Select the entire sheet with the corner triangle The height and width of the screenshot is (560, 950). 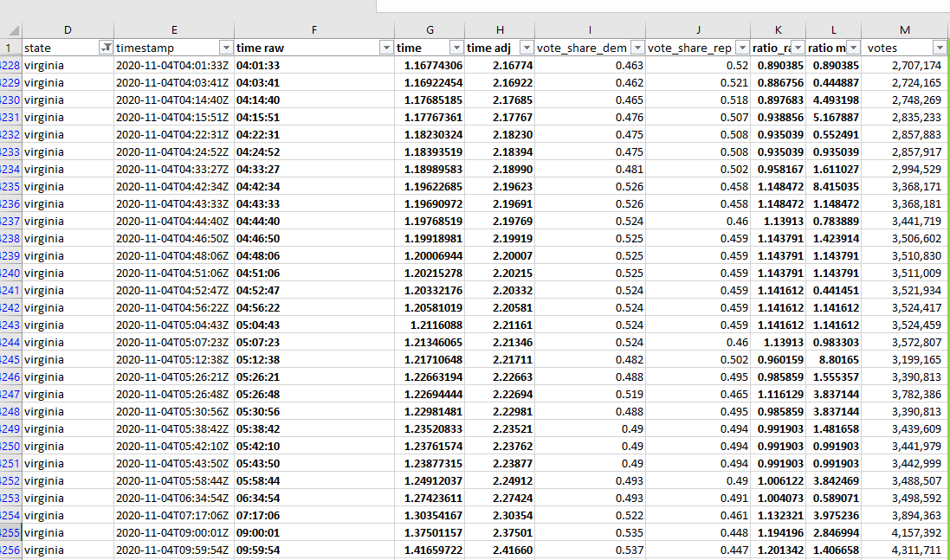pos(13,31)
